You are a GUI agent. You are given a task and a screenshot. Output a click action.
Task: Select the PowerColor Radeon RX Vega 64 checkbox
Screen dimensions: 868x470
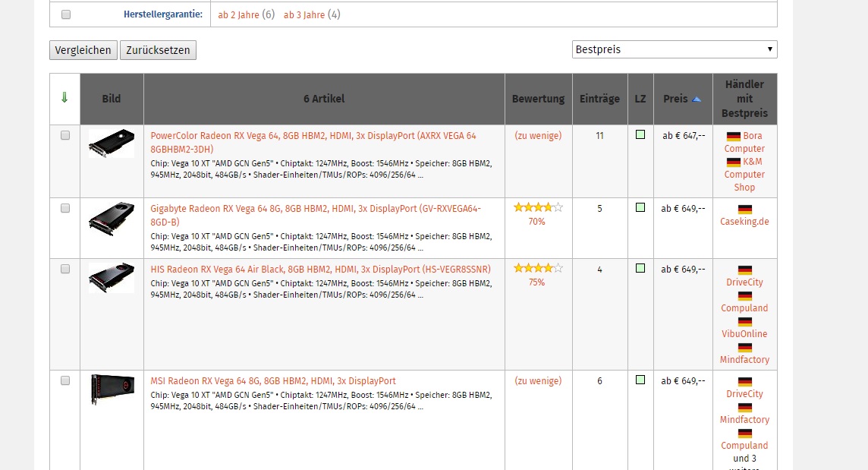tap(65, 135)
